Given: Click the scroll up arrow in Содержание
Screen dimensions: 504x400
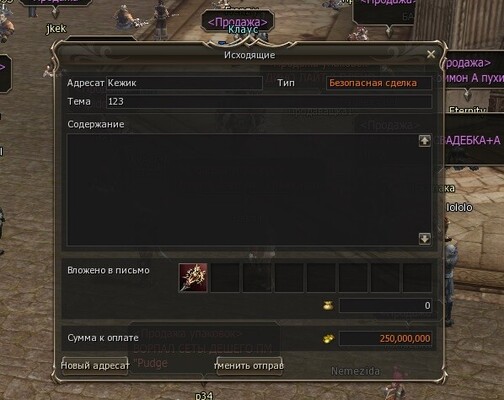Looking at the screenshot, I should (424, 141).
